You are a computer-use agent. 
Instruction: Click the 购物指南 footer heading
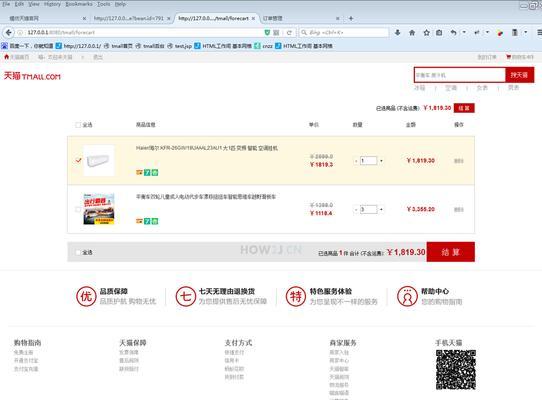point(27,343)
